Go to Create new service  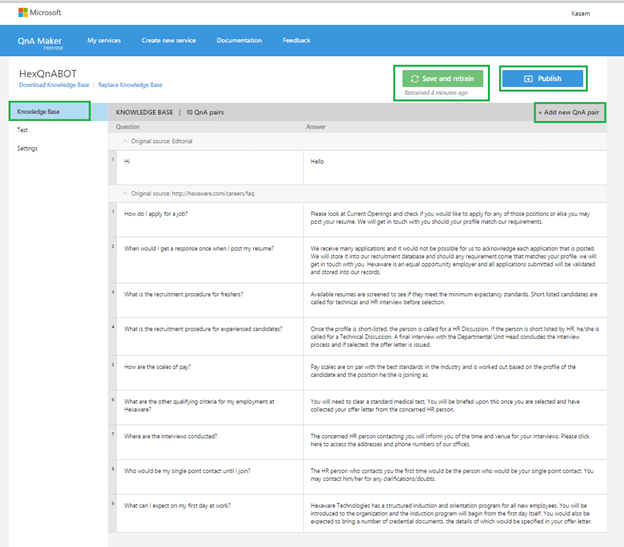(x=169, y=41)
